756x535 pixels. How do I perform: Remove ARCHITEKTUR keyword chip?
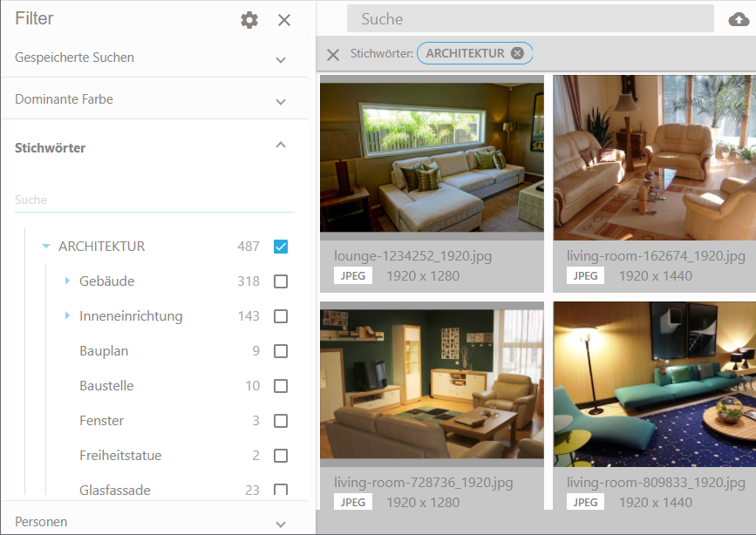517,53
